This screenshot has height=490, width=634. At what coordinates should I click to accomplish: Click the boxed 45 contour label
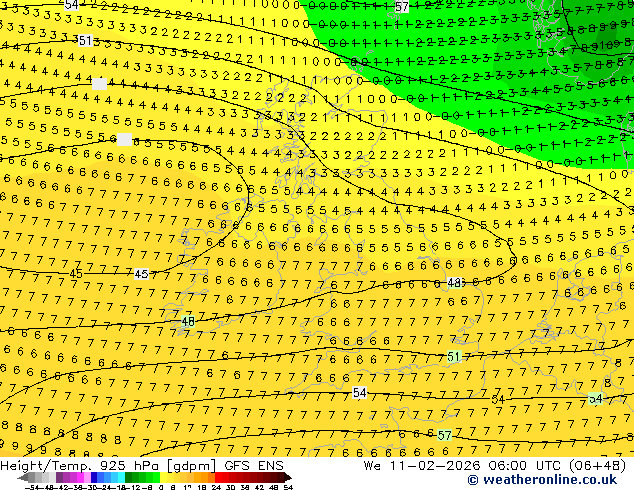[x=141, y=274]
